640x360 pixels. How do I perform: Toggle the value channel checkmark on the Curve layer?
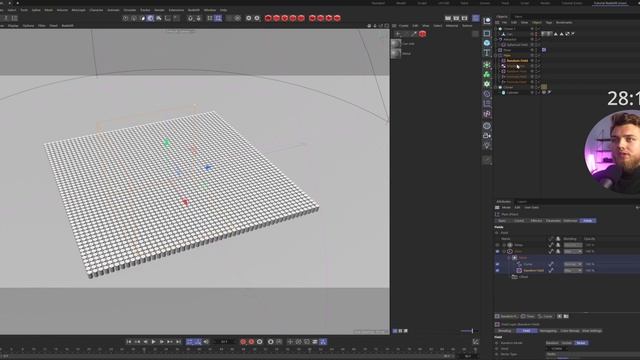[x=551, y=264]
